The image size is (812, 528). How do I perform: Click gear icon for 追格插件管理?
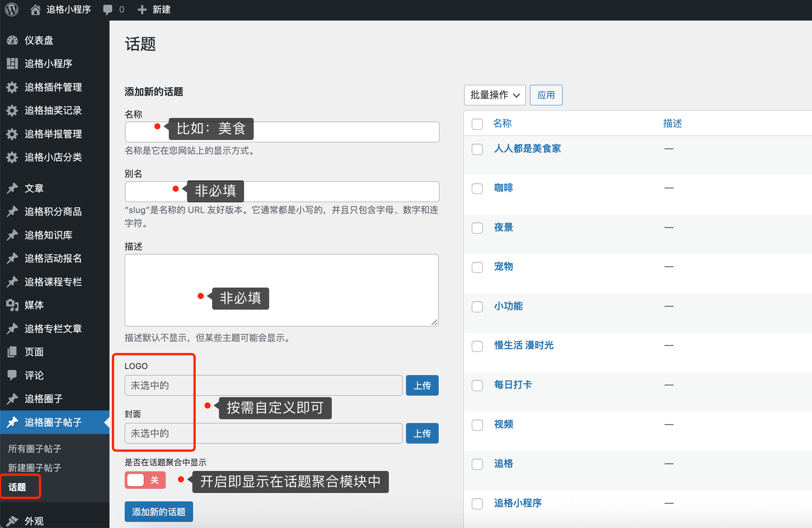tap(12, 87)
